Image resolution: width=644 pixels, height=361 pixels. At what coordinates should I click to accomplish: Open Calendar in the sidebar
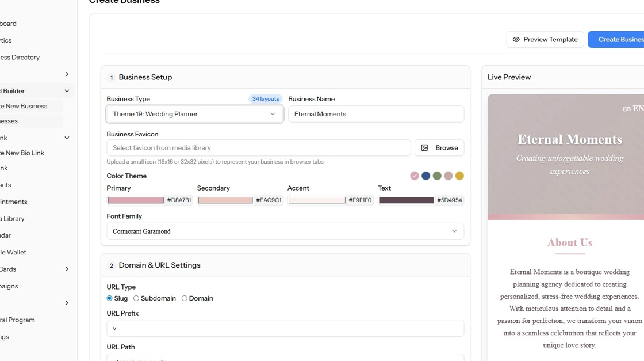(5, 235)
